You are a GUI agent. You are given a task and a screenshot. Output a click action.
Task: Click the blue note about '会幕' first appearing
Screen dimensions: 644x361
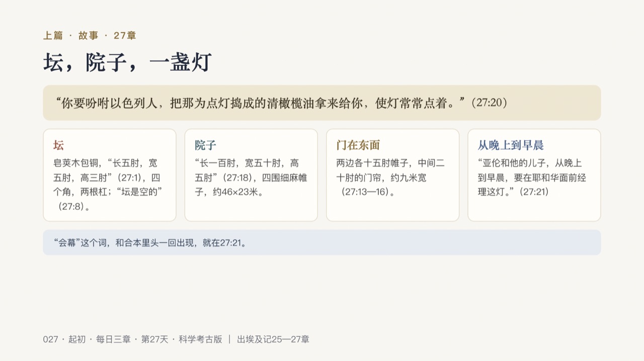click(x=321, y=242)
